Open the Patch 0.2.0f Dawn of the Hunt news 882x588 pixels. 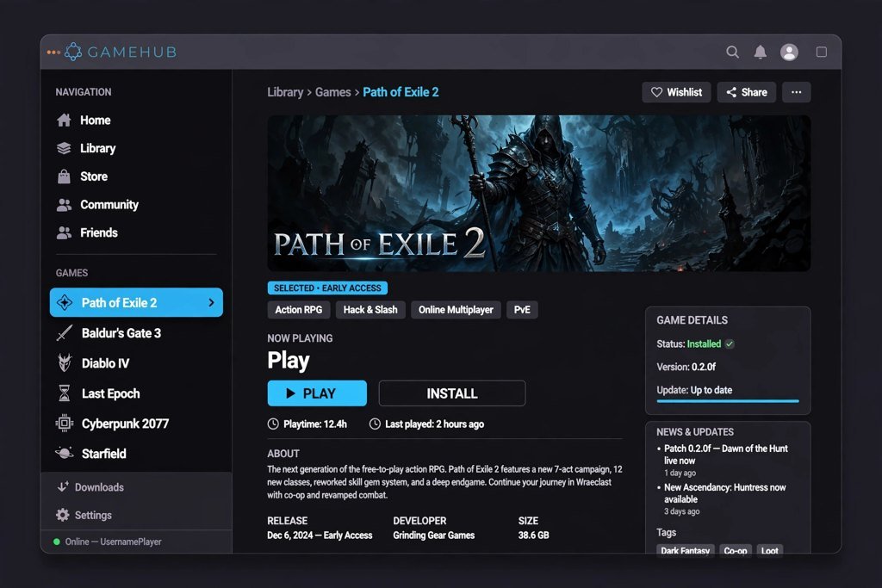tap(725, 455)
